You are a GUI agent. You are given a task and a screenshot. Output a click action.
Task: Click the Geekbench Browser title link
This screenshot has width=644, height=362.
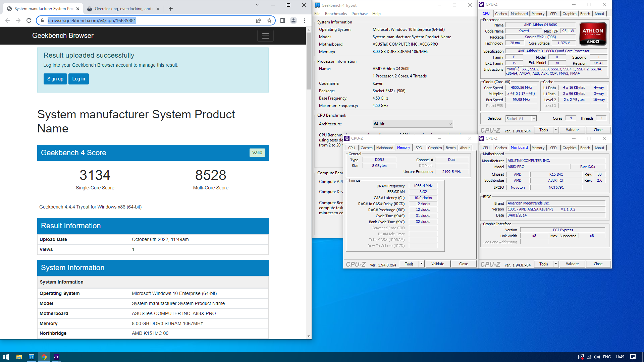click(x=63, y=36)
